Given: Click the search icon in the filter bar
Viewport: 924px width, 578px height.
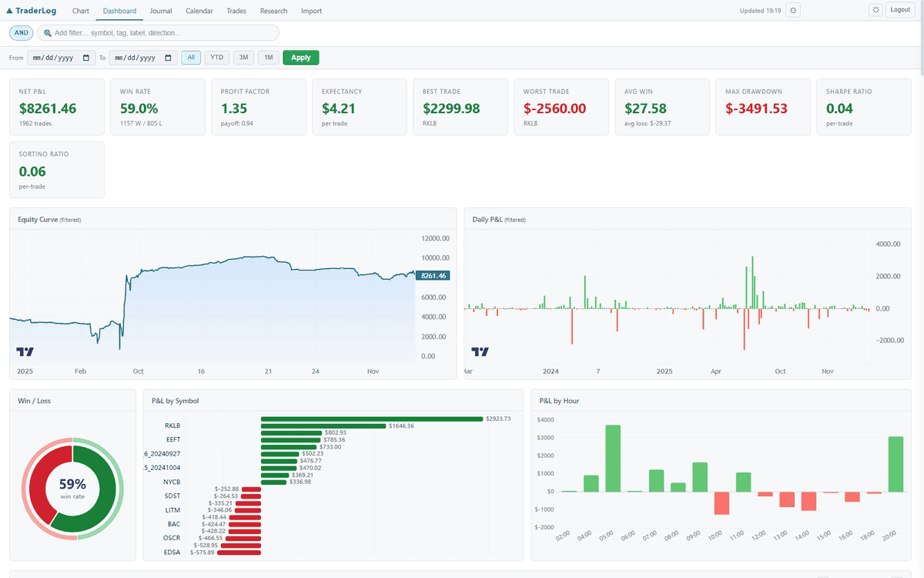Looking at the screenshot, I should pyautogui.click(x=47, y=32).
